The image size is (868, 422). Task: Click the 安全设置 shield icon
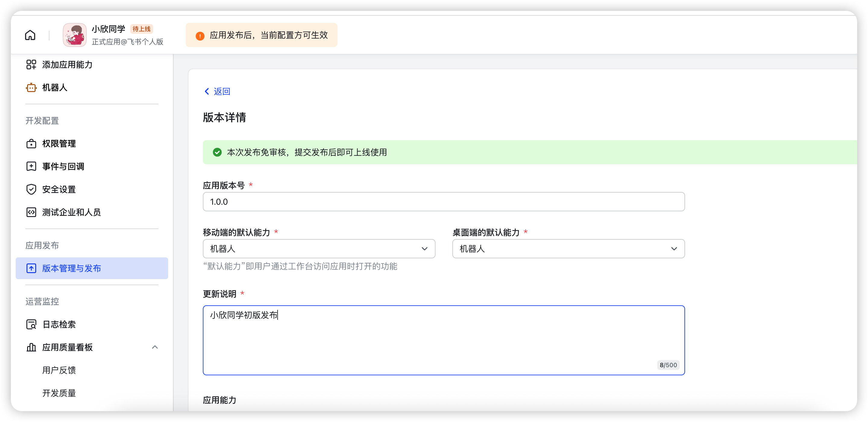click(x=31, y=189)
